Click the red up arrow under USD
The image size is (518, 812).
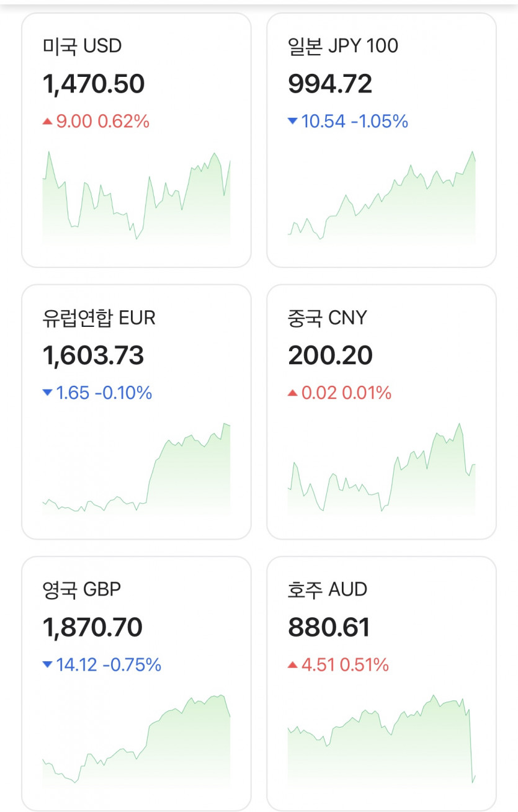(x=47, y=122)
